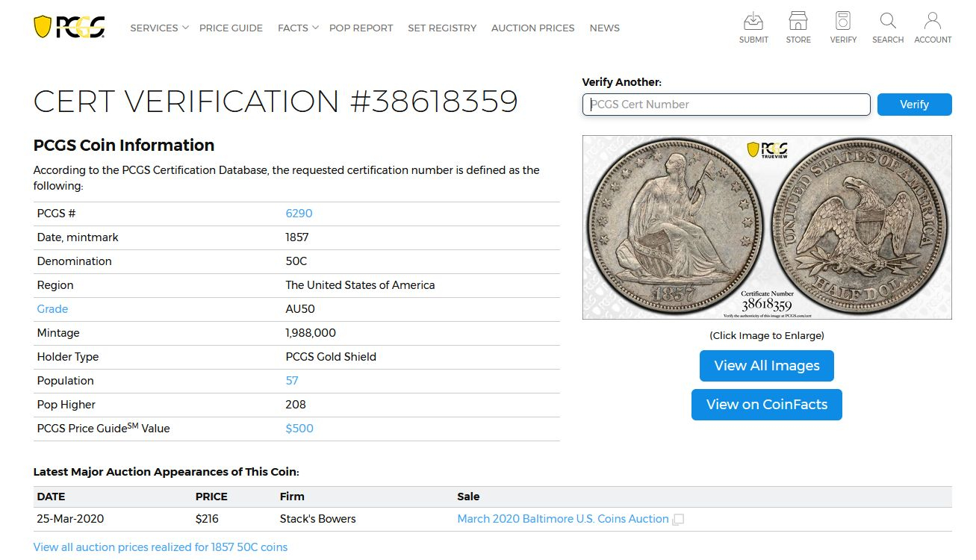Select the auction price $216
The image size is (976, 560).
click(x=207, y=519)
